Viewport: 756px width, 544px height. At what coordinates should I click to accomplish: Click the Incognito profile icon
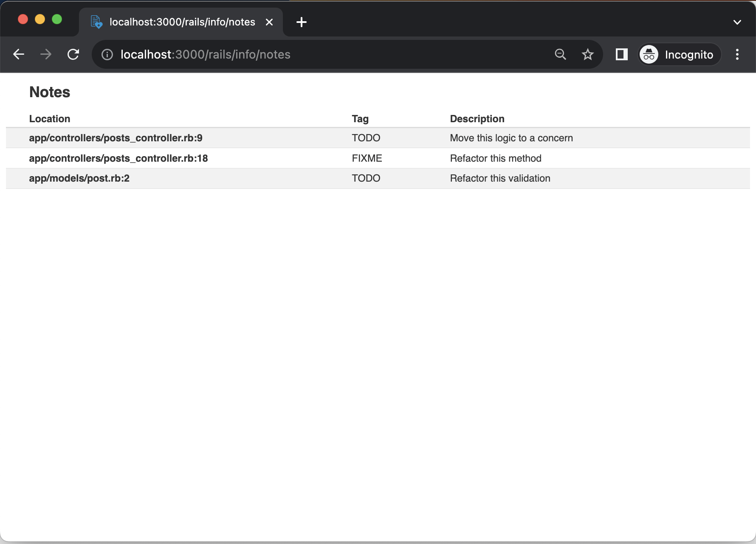tap(649, 54)
